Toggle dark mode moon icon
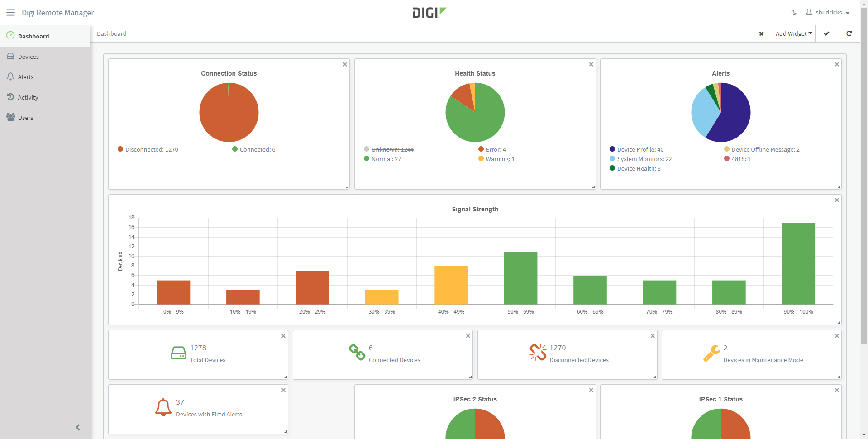 [x=794, y=12]
